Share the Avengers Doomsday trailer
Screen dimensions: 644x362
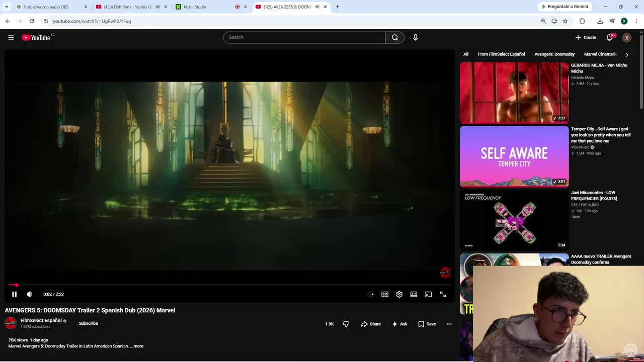pyautogui.click(x=371, y=324)
